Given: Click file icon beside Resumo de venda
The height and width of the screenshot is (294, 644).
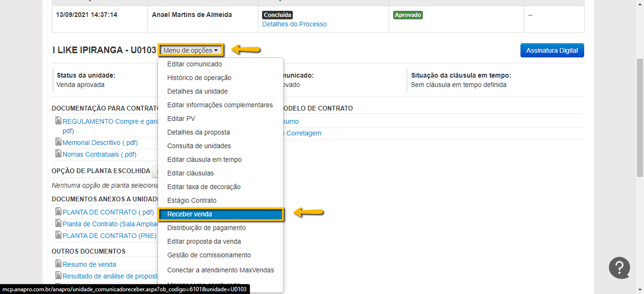Looking at the screenshot, I should [58, 264].
